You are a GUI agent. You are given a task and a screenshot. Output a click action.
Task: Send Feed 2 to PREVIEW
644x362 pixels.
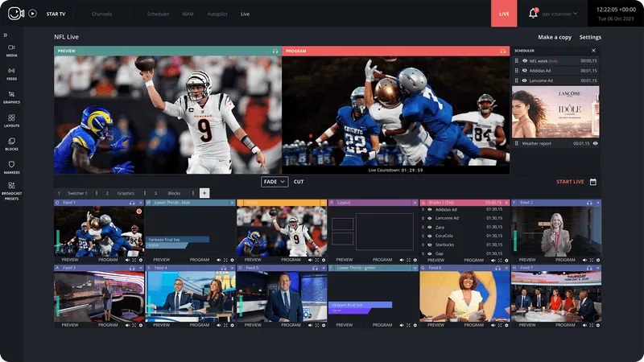coord(527,260)
